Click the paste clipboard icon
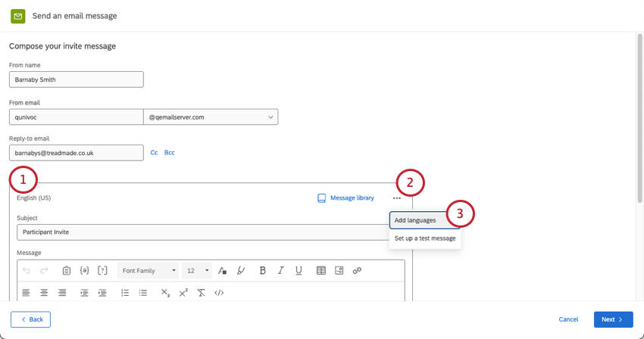The height and width of the screenshot is (339, 644). coord(67,270)
